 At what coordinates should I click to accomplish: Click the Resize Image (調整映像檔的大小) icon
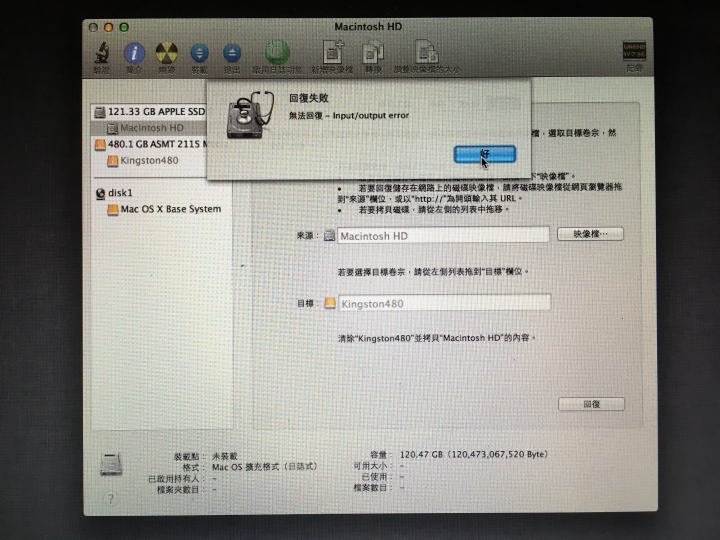coord(427,51)
